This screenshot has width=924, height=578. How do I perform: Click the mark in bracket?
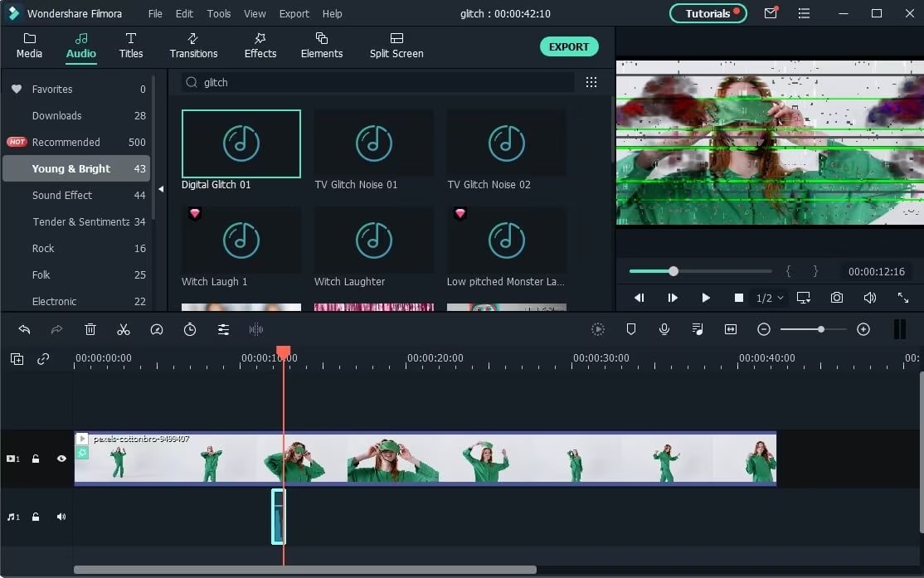pyautogui.click(x=789, y=271)
